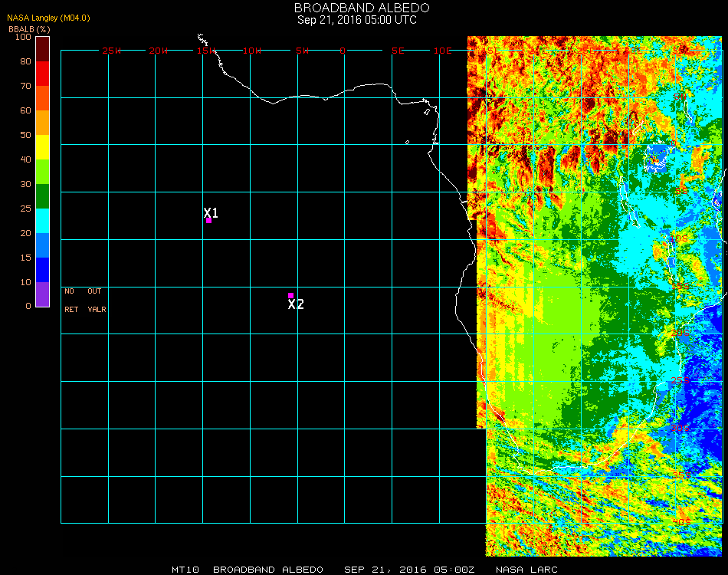Select the yellow 40-50% legend color
The height and width of the screenshot is (575, 728).
pos(43,146)
